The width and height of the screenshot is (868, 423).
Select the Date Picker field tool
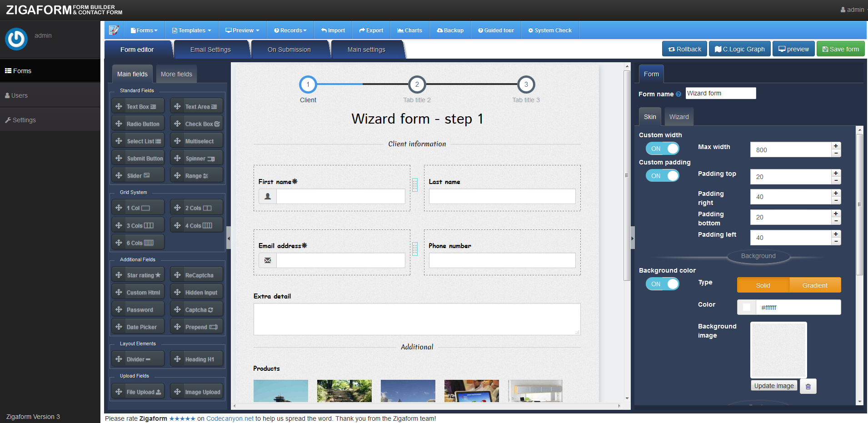[x=138, y=326]
